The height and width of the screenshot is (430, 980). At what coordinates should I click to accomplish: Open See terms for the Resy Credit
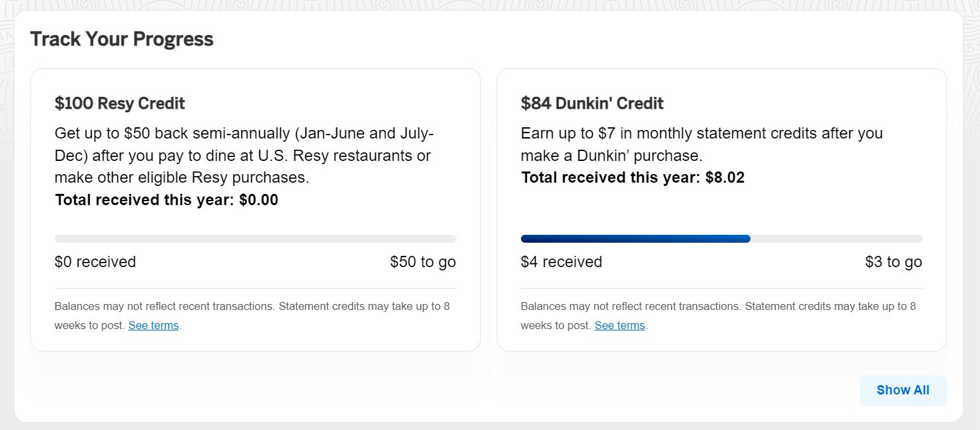[x=154, y=325]
